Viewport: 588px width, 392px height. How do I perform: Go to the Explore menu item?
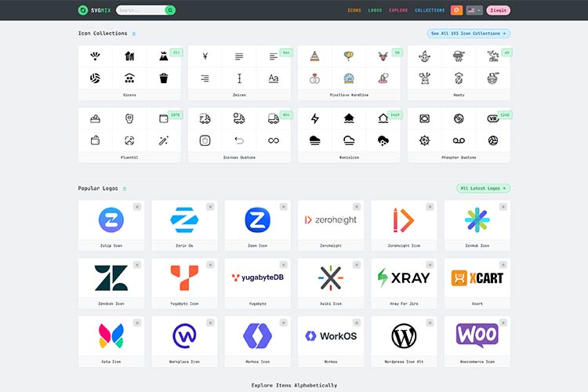pyautogui.click(x=398, y=10)
